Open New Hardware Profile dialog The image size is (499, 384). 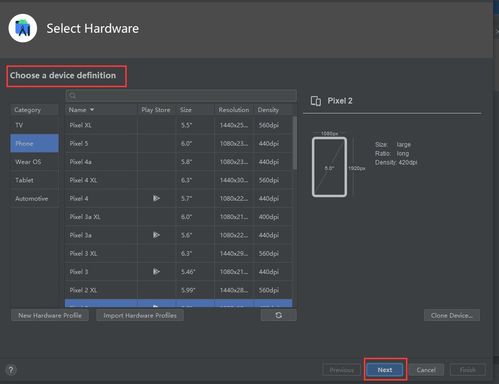click(x=50, y=315)
